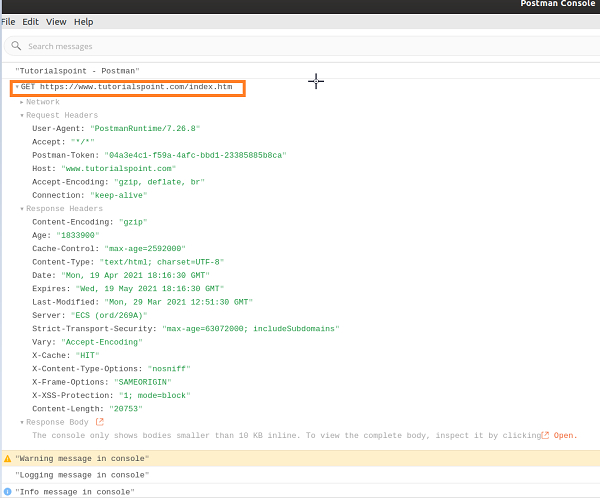Select the Host "www.tutorialspoint.com" row
This screenshot has height=498, width=600.
tap(104, 169)
